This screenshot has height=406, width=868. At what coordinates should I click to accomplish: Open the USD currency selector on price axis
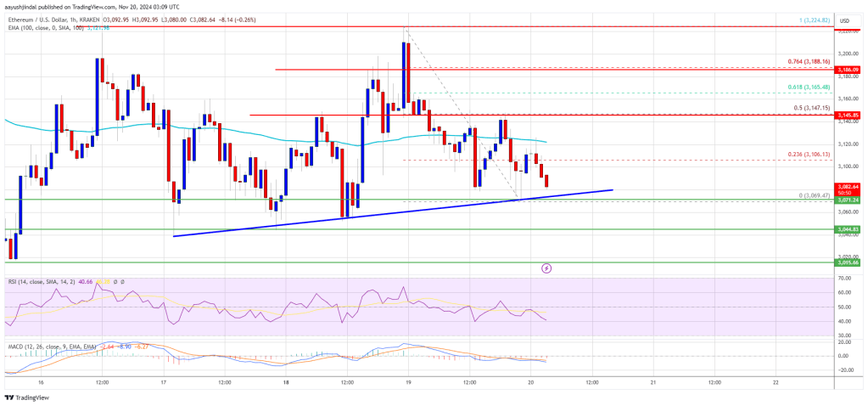(844, 20)
